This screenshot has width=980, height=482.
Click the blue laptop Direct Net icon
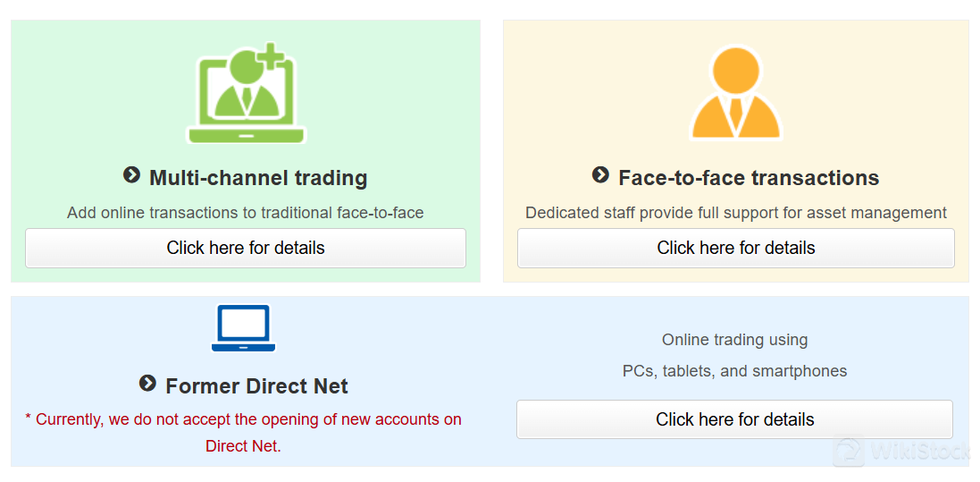tap(244, 328)
